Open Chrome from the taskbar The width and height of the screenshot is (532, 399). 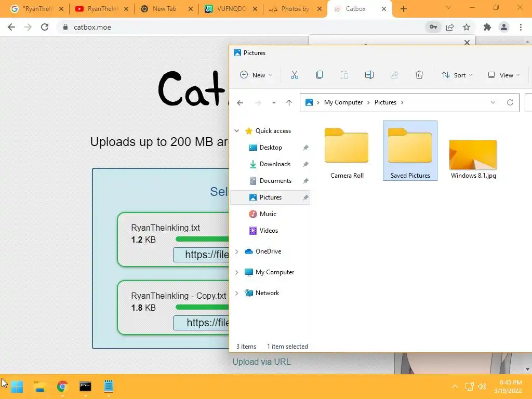(x=62, y=387)
